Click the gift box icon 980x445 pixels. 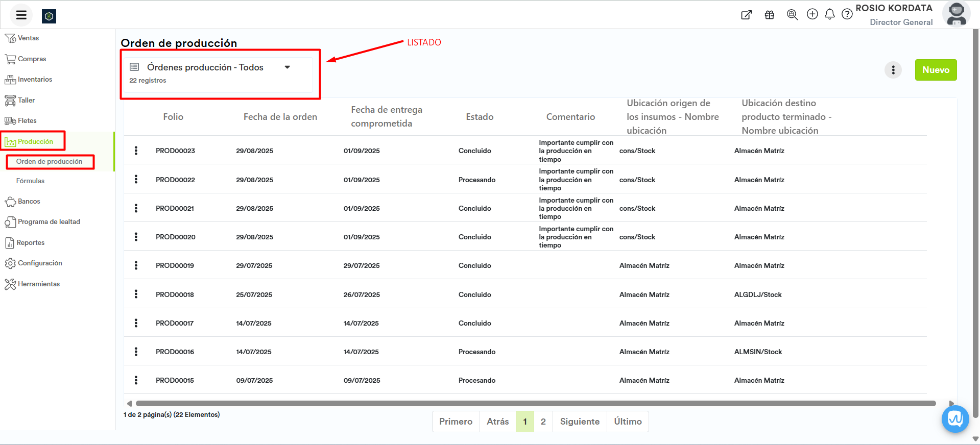coord(769,15)
